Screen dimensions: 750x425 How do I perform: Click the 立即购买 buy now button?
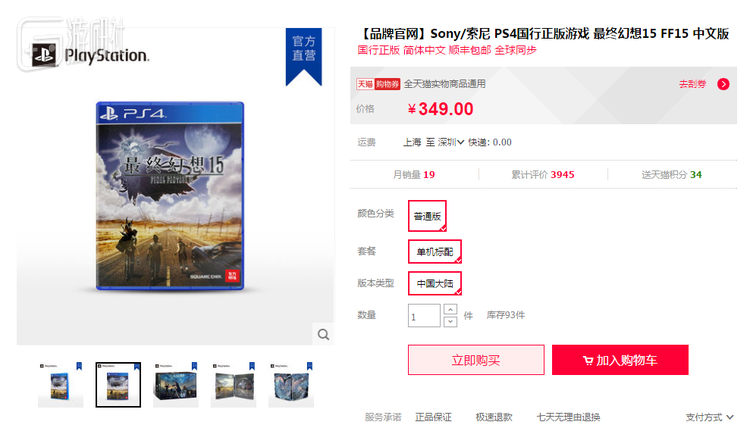476,360
